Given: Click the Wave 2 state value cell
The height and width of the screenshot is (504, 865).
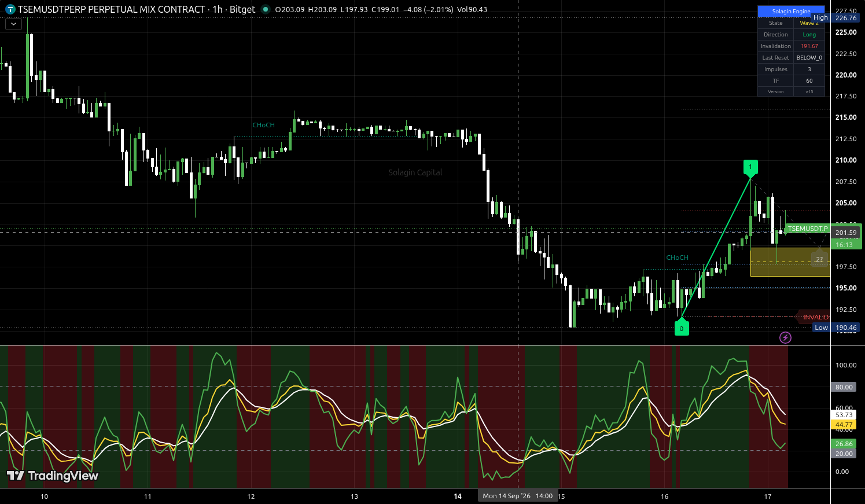Looking at the screenshot, I should pyautogui.click(x=809, y=23).
